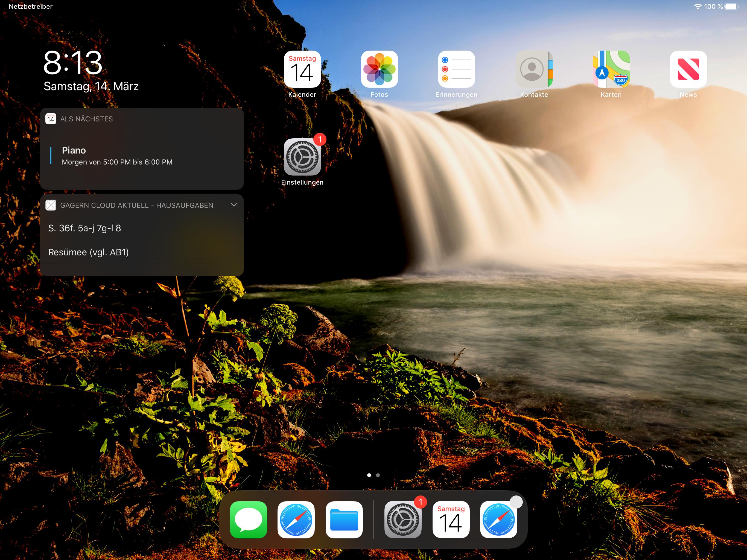Tap the second page indicator dot
The height and width of the screenshot is (560, 747).
[378, 475]
